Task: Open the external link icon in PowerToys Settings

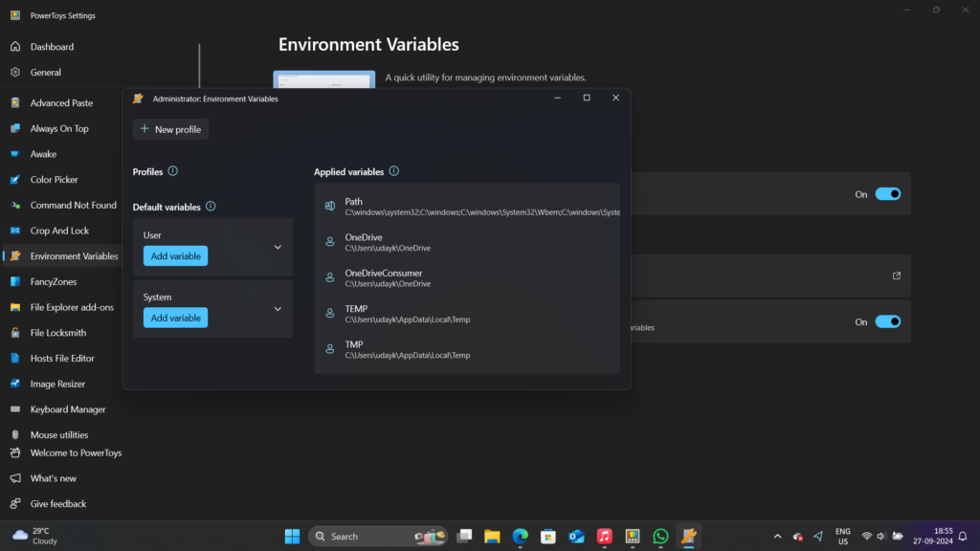Action: coord(896,275)
